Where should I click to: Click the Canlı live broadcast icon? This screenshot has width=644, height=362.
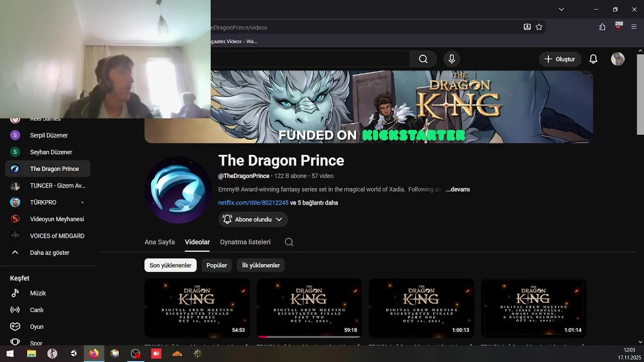15,310
